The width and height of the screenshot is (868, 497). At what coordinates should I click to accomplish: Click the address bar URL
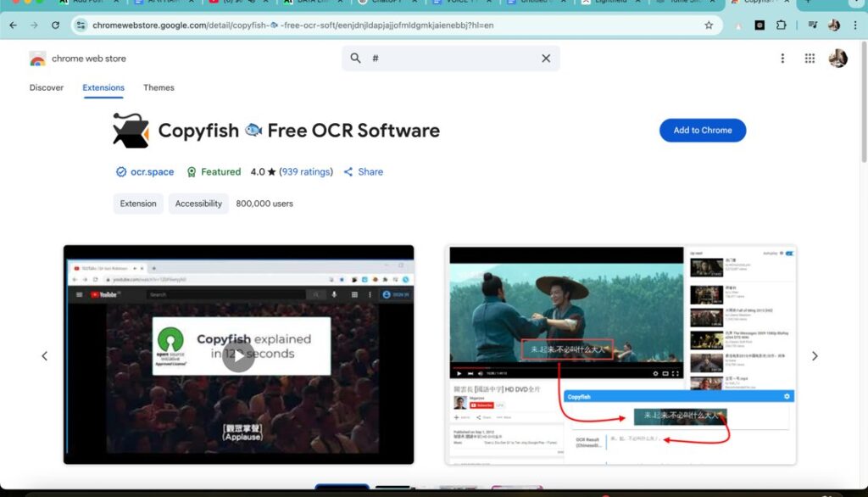coord(292,25)
